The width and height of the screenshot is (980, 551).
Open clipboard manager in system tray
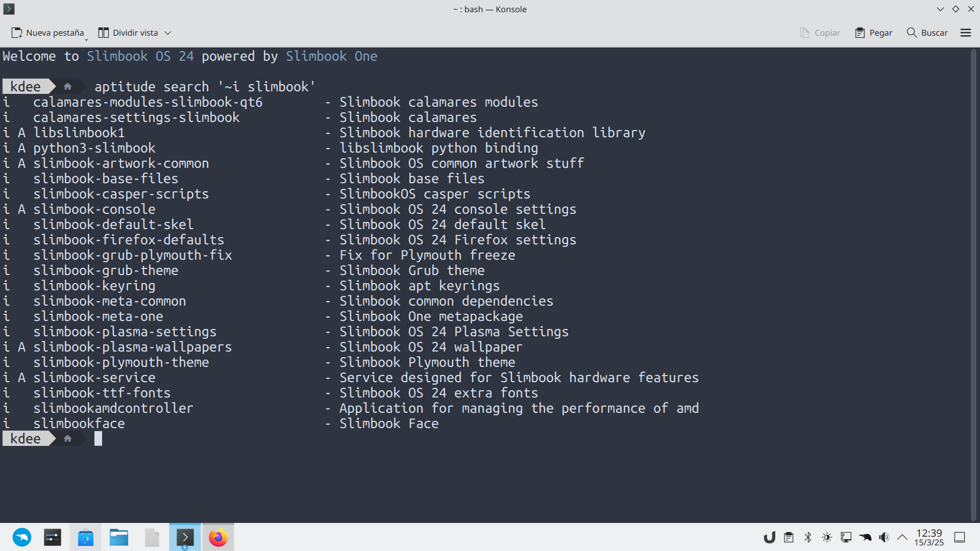coord(789,537)
